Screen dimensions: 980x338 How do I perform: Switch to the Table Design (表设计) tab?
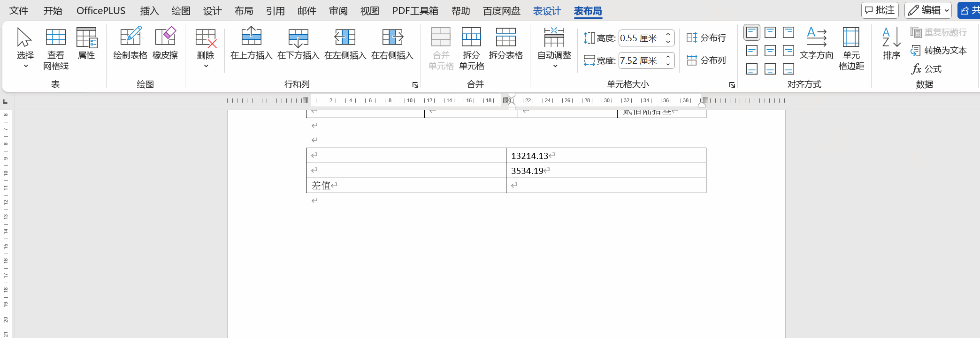[547, 11]
